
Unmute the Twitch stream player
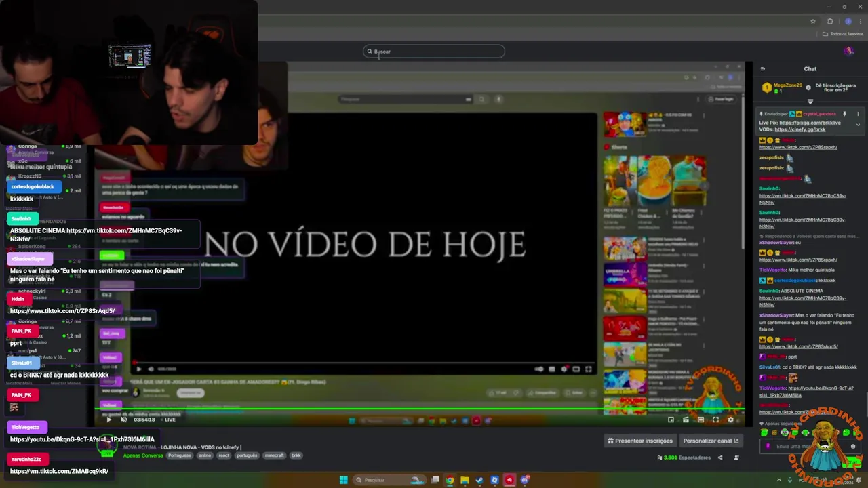tap(123, 420)
